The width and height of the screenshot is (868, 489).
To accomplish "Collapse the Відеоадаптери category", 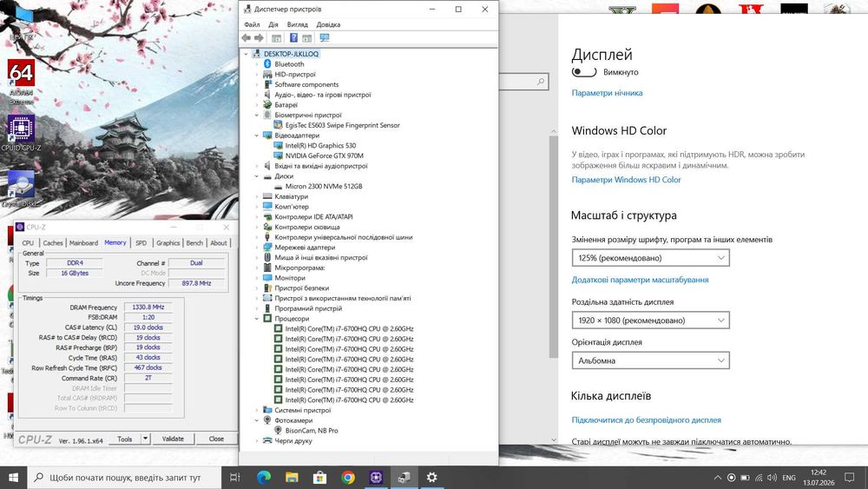I will [257, 135].
